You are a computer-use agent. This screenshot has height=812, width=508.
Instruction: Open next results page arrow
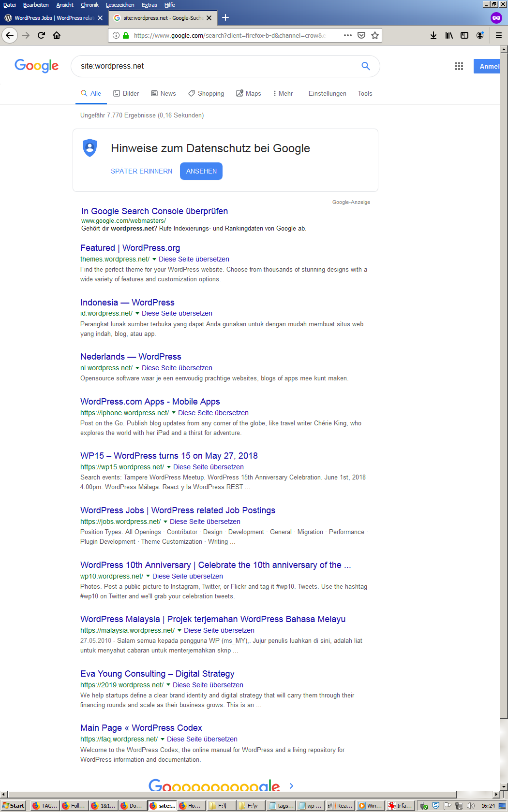coord(291,786)
